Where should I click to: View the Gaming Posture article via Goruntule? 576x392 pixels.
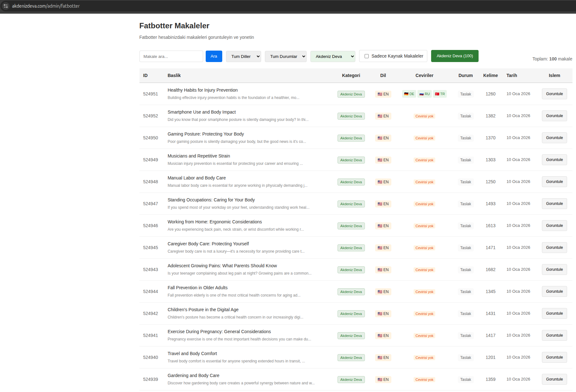coord(554,138)
